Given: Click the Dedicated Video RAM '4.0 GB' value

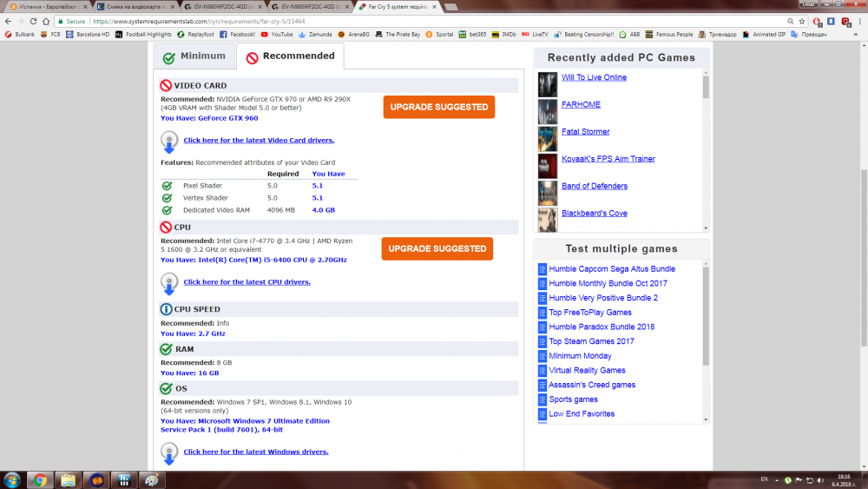Looking at the screenshot, I should [323, 210].
